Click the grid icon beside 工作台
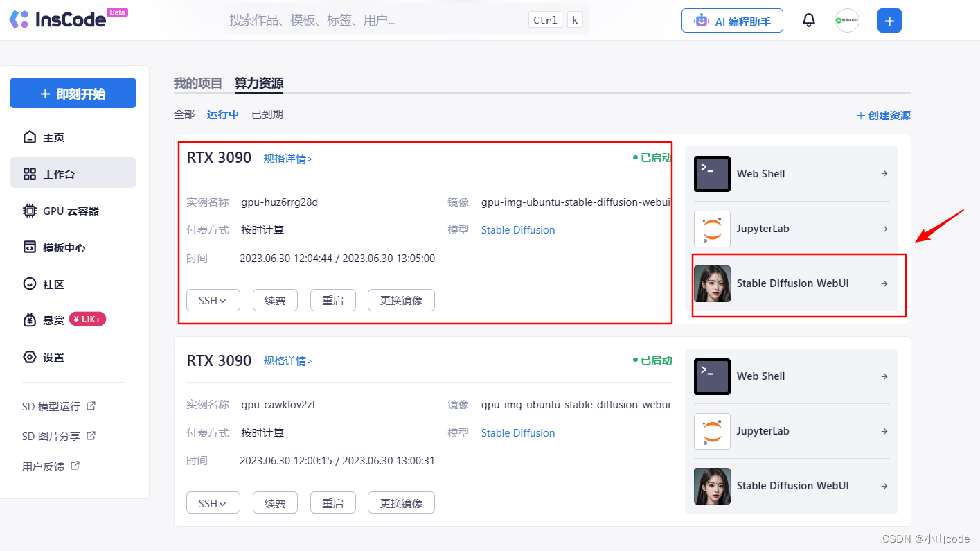The width and height of the screenshot is (980, 551). (30, 174)
